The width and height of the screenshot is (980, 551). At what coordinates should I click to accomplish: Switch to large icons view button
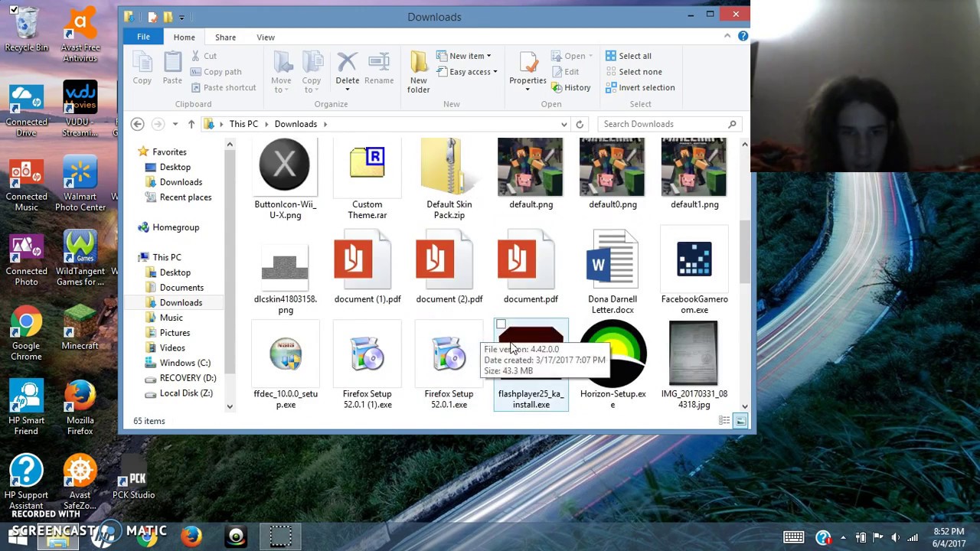click(740, 421)
